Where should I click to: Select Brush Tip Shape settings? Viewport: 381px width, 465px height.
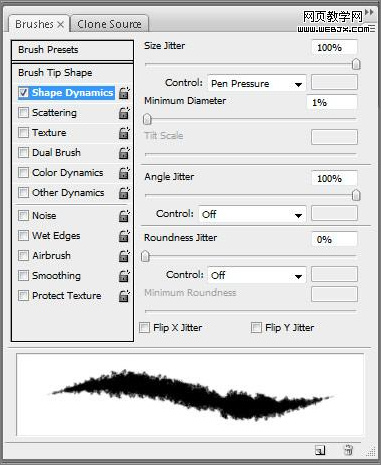pyautogui.click(x=72, y=73)
